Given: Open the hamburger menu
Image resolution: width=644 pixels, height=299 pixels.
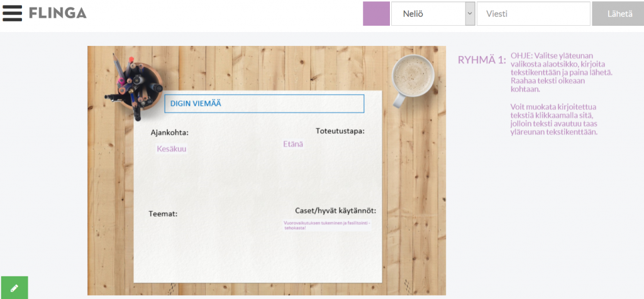Looking at the screenshot, I should [x=13, y=13].
